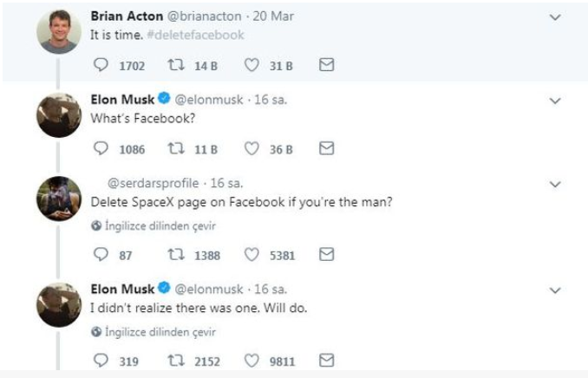588x378 pixels.
Task: Expand options on Elon's "Will do" tweet
Action: click(556, 289)
